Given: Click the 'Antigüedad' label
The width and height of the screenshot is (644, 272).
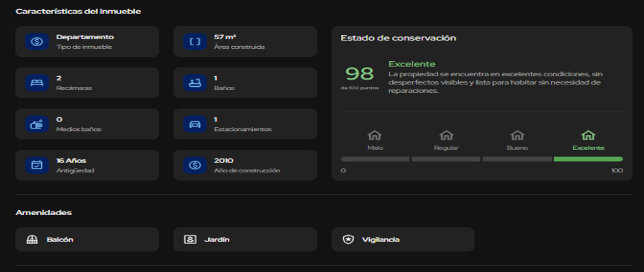Looking at the screenshot, I should pyautogui.click(x=75, y=171).
